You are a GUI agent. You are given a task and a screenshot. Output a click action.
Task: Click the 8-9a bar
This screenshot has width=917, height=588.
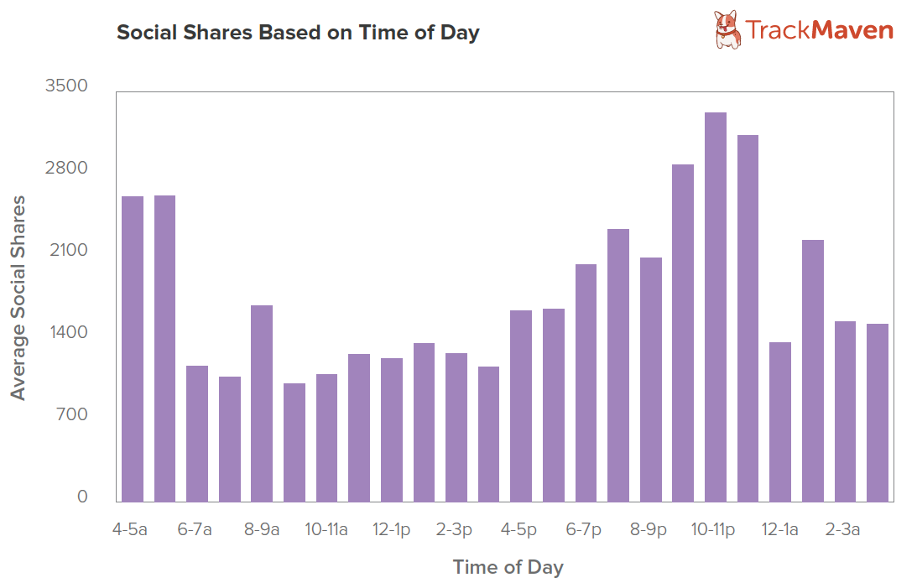coord(262,403)
